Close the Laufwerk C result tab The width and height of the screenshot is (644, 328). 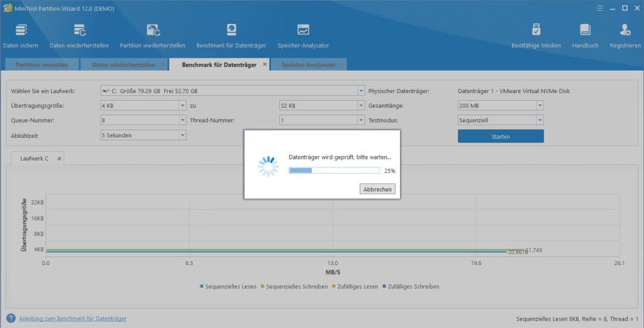tap(59, 158)
